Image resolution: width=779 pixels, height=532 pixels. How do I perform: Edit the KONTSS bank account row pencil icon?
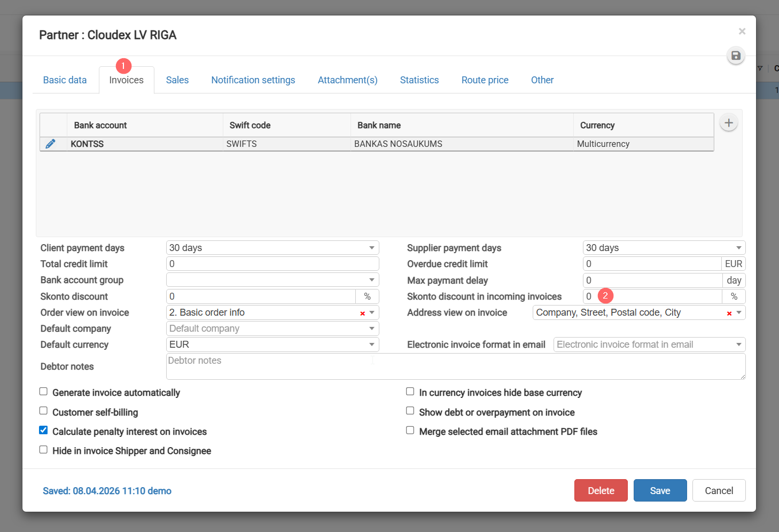(x=50, y=144)
